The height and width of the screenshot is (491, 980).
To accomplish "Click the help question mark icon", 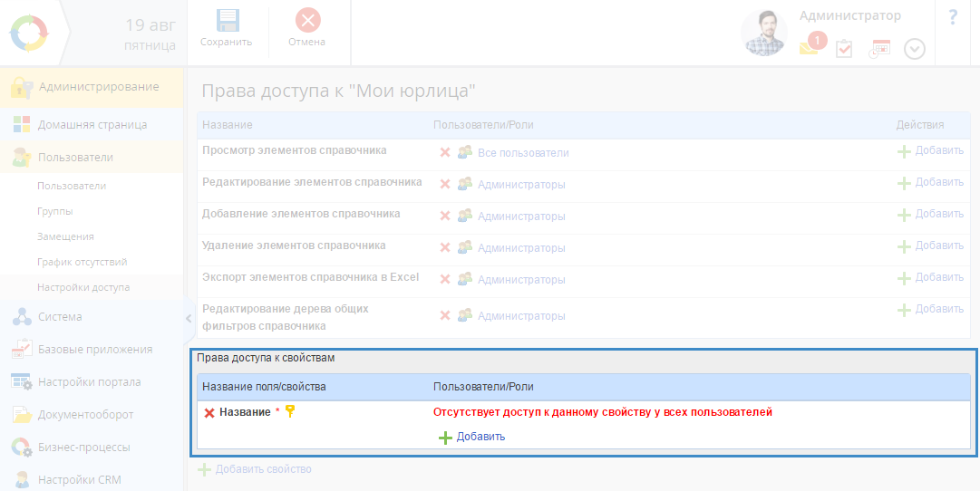I will point(953,17).
